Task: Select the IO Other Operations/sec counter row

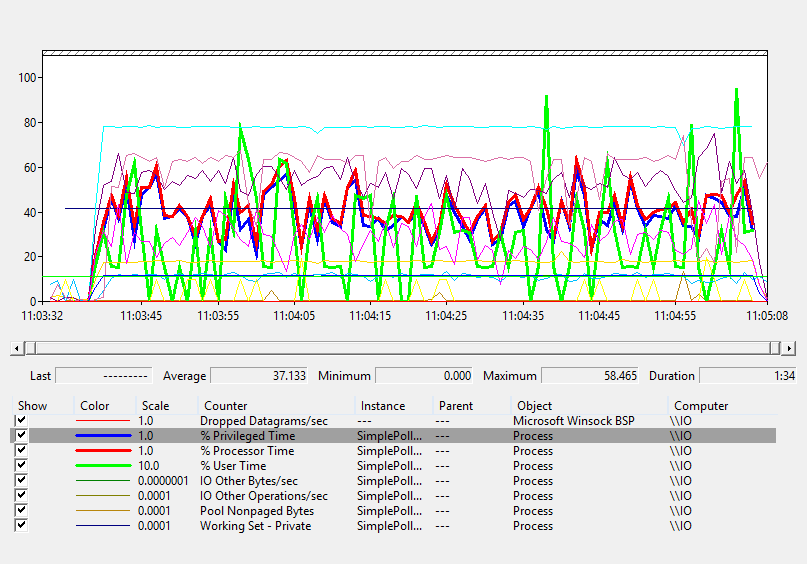Action: tap(263, 496)
